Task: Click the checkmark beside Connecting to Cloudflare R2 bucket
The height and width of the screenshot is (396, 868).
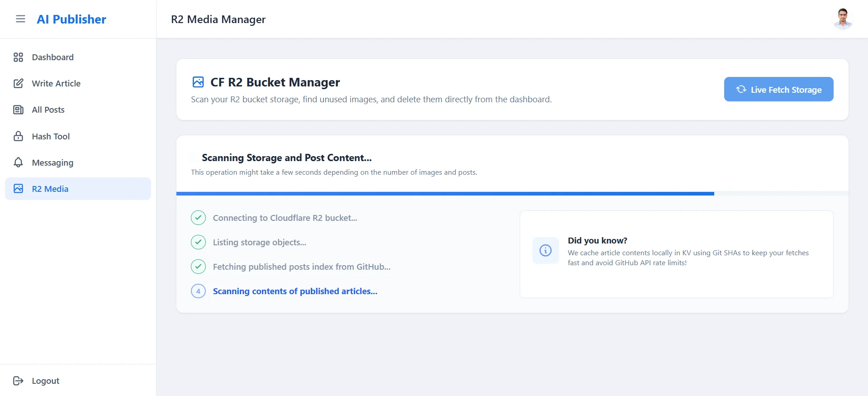Action: [198, 218]
